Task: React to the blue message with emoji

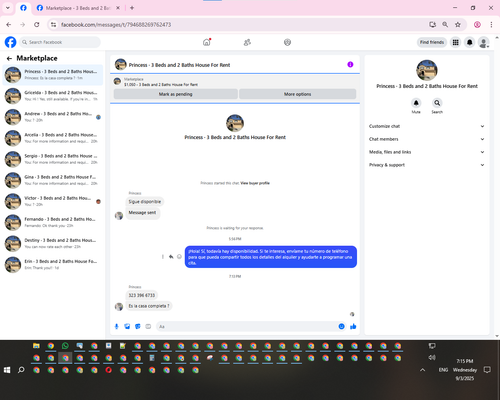Action: point(179,257)
